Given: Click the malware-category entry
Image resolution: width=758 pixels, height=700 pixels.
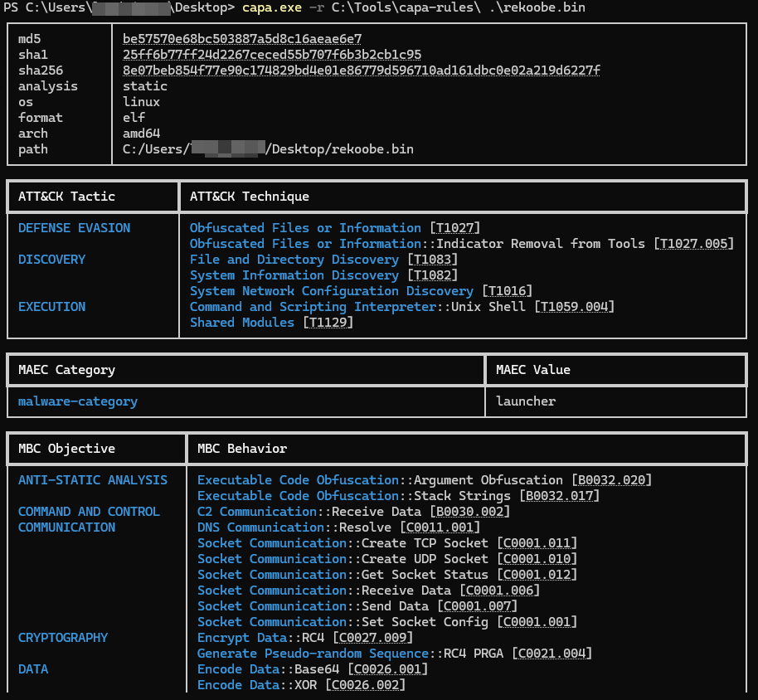Looking at the screenshot, I should [77, 401].
